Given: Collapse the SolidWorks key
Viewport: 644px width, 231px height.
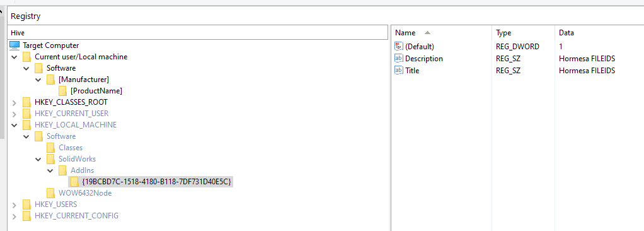Looking at the screenshot, I should [38, 159].
